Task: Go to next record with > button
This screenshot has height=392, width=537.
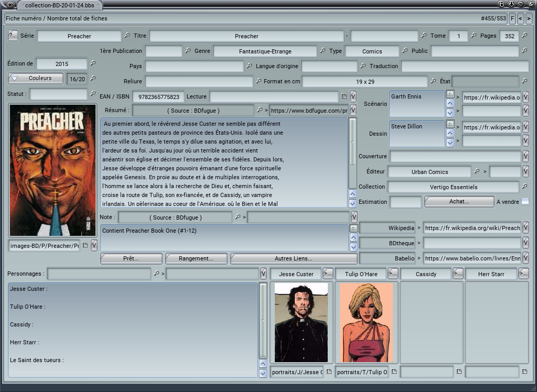Action: [529, 18]
